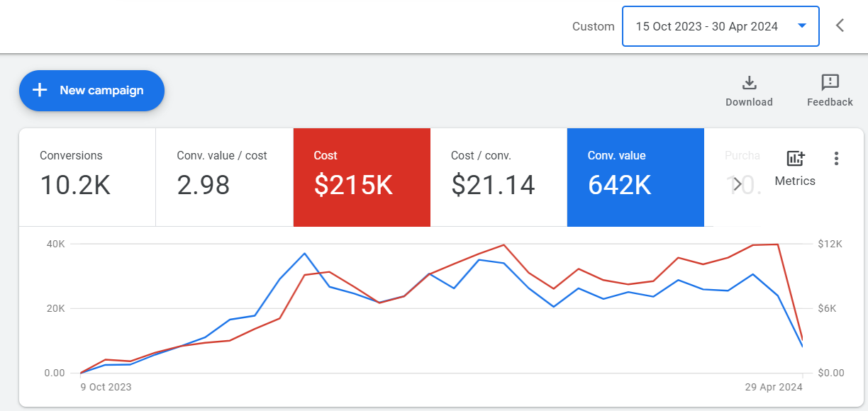Click the 9 Oct 2023 axis label
Image resolution: width=868 pixels, height=411 pixels.
coord(106,387)
